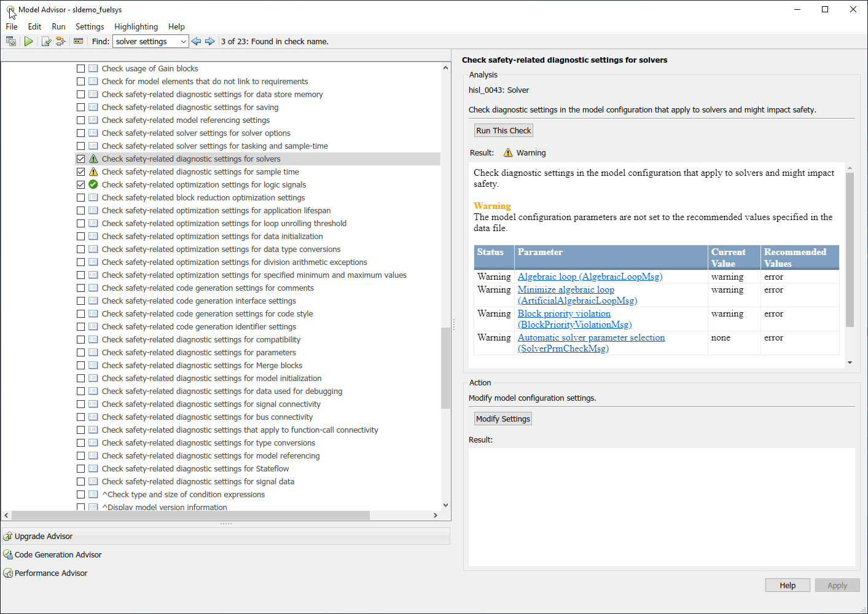Open the Settings menu
This screenshot has height=614, width=868.
click(90, 26)
